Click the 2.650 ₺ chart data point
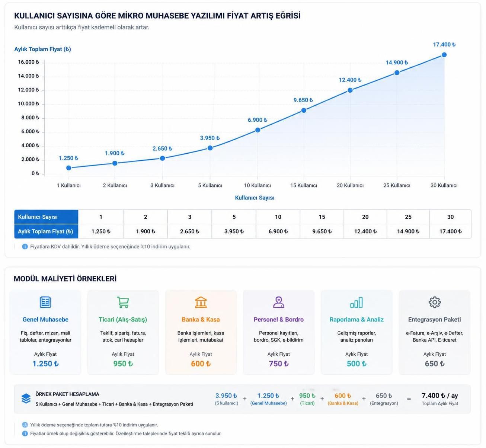The width and height of the screenshot is (486, 448). tap(163, 158)
